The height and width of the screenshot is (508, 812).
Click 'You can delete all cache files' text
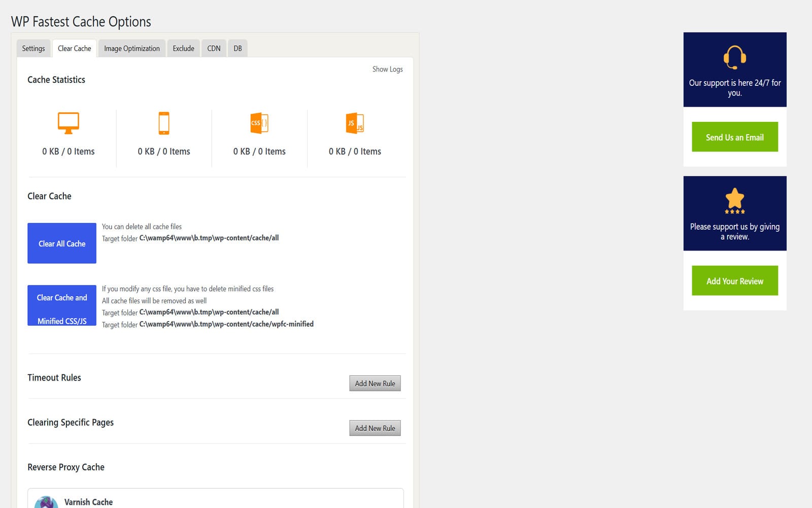point(142,227)
